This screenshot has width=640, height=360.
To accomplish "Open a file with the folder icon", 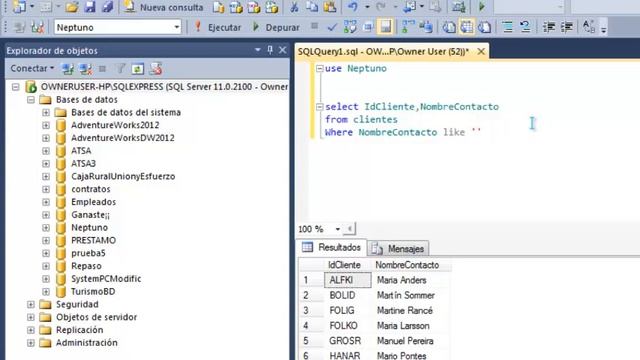I will [x=71, y=7].
